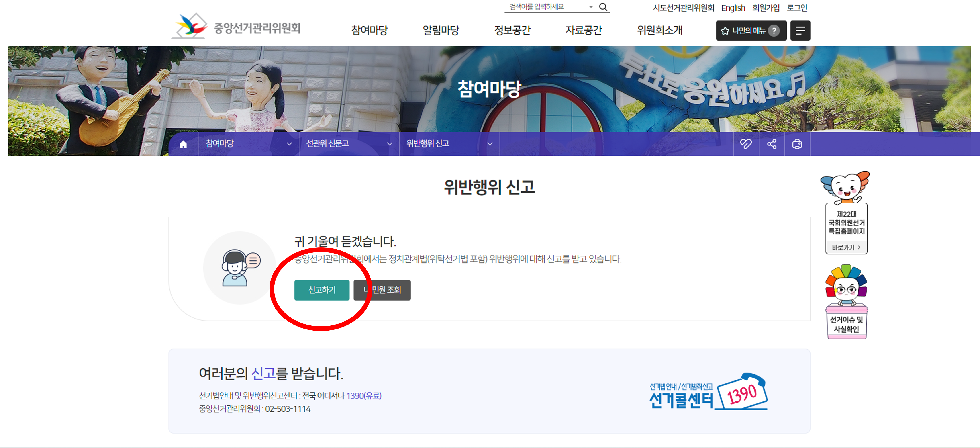Click the home icon in the breadcrumb bar
The height and width of the screenshot is (448, 980).
click(184, 144)
